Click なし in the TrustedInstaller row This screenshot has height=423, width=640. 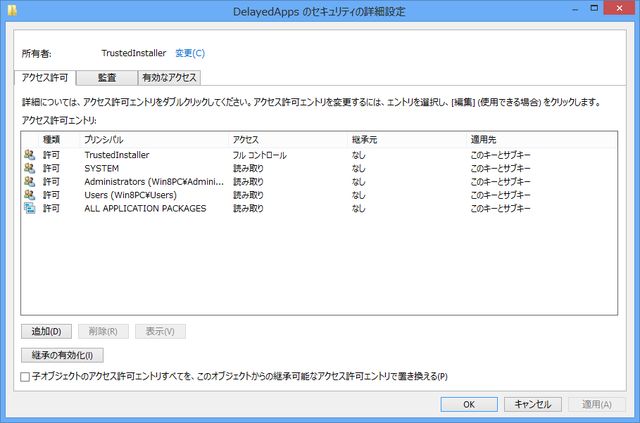(x=358, y=155)
